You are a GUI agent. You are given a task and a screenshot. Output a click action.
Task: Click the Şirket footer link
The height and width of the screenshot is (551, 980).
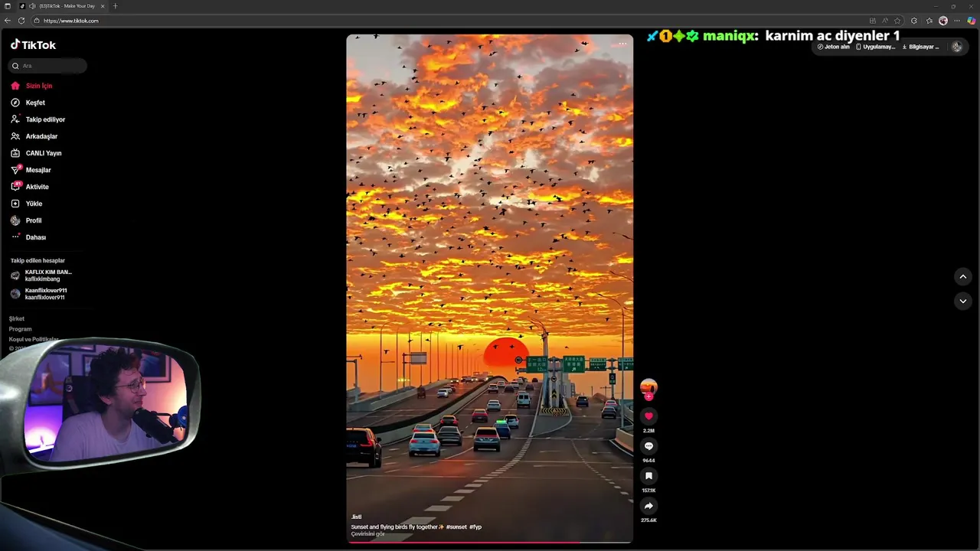pos(17,318)
